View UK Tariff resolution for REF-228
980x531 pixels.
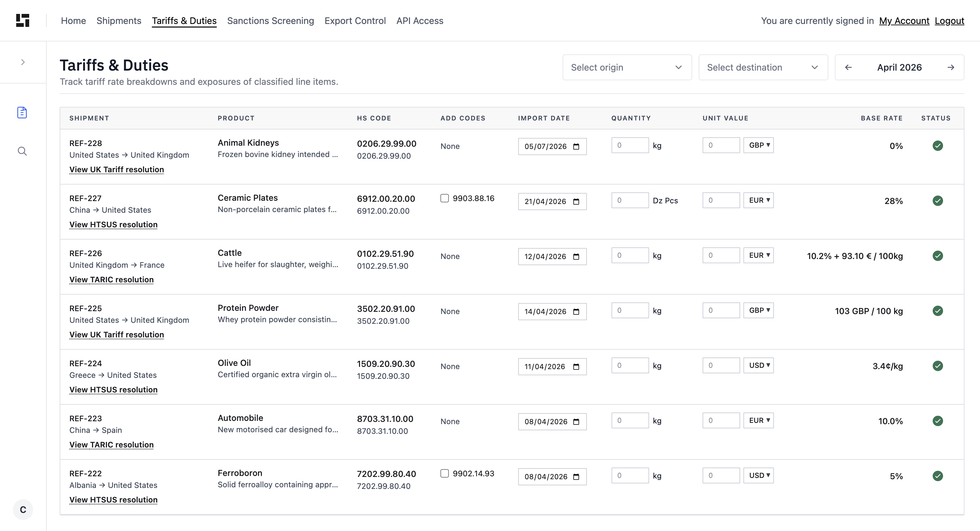pos(116,170)
